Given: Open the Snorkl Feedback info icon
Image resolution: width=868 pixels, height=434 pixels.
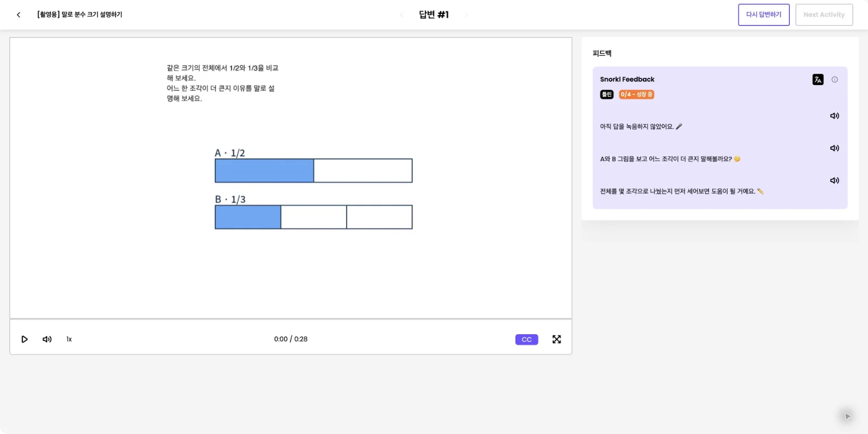Looking at the screenshot, I should pyautogui.click(x=834, y=80).
